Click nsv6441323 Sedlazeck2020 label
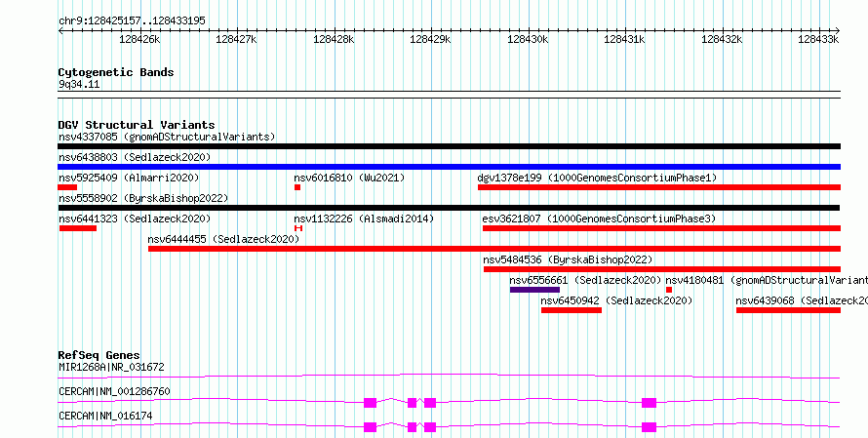 (x=135, y=219)
